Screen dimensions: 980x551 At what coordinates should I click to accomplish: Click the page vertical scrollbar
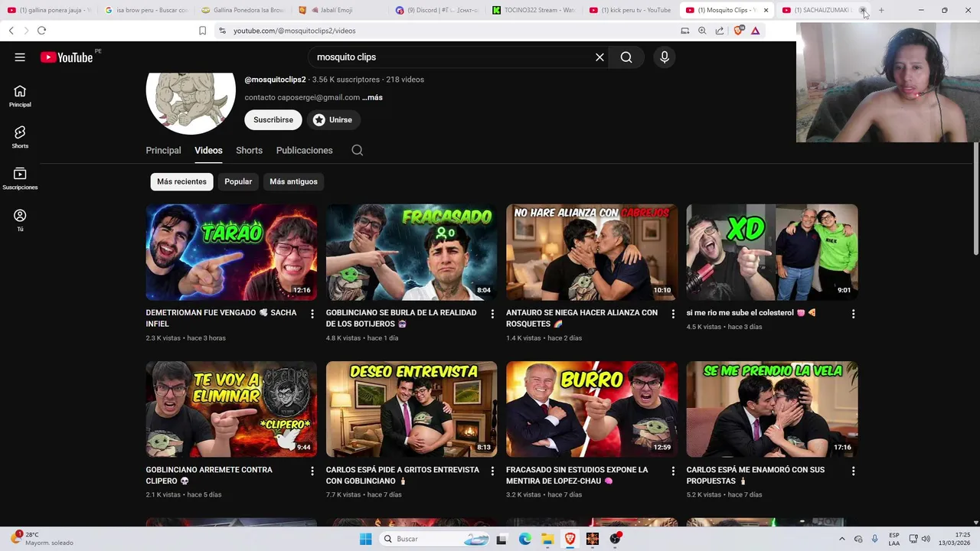click(975, 199)
